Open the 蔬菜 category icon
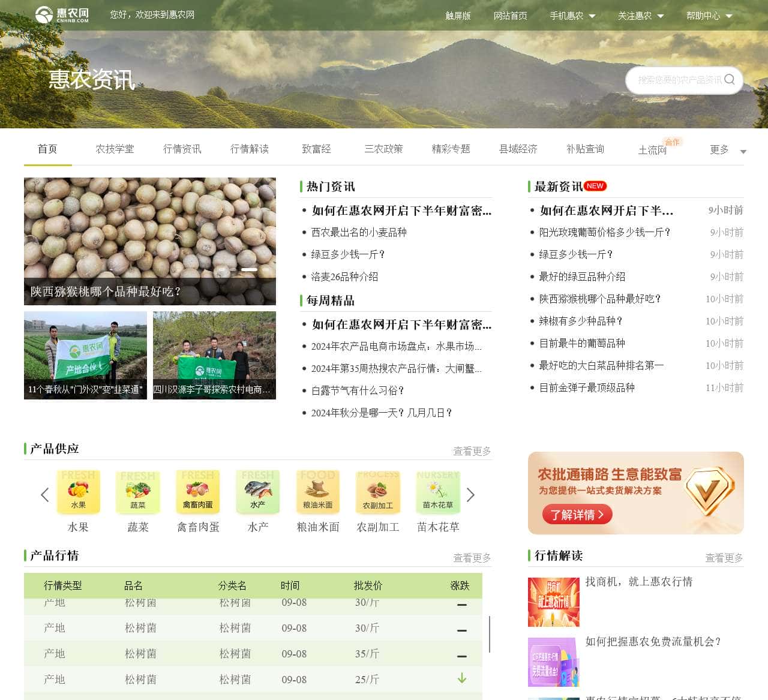 click(138, 492)
